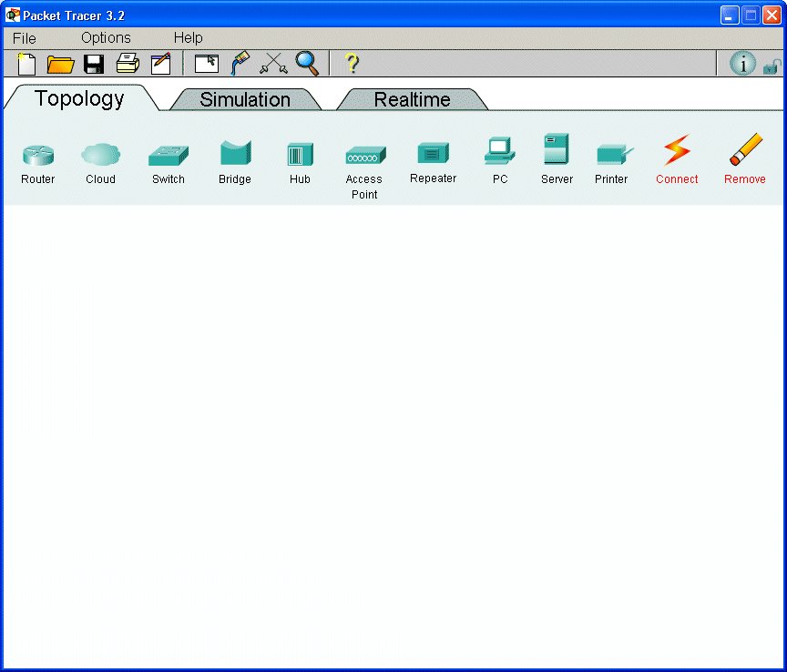The height and width of the screenshot is (672, 787).
Task: Click the round info icon
Action: pos(742,64)
